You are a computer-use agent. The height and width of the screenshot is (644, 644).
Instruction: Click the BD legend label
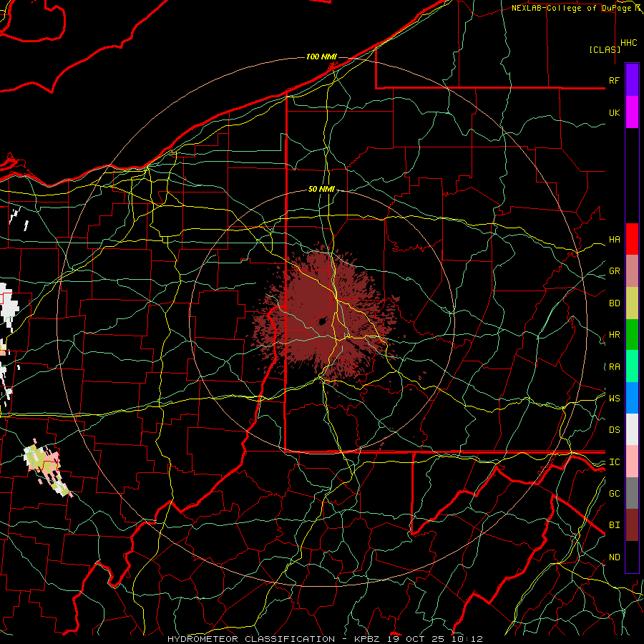click(614, 303)
